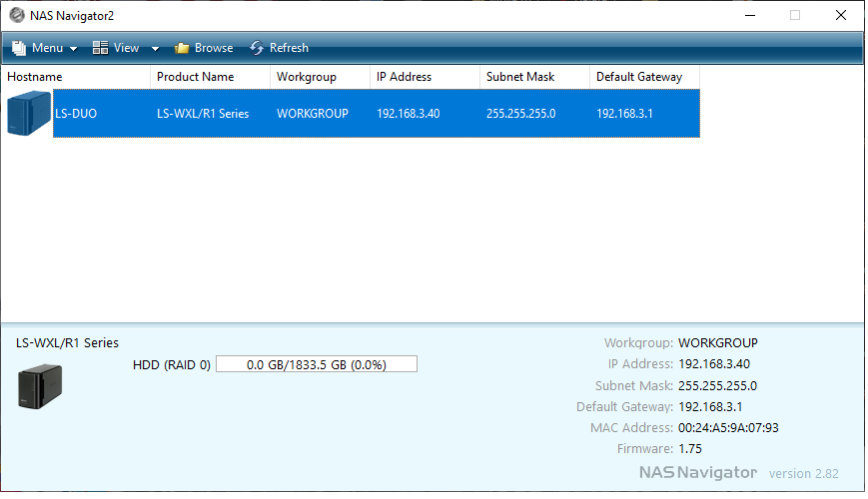The width and height of the screenshot is (868, 499).
Task: Click the details panel IP Address value
Action: 714,364
